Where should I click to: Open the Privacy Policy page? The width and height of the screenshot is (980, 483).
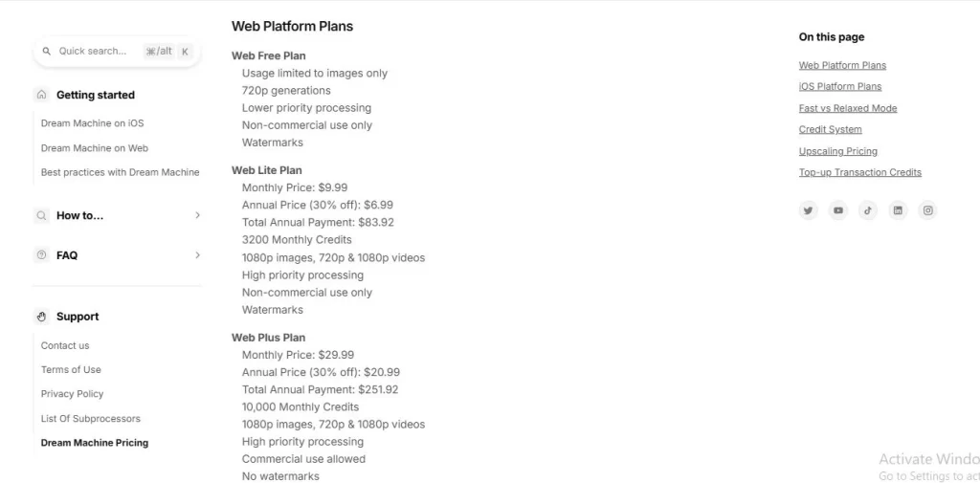point(72,394)
